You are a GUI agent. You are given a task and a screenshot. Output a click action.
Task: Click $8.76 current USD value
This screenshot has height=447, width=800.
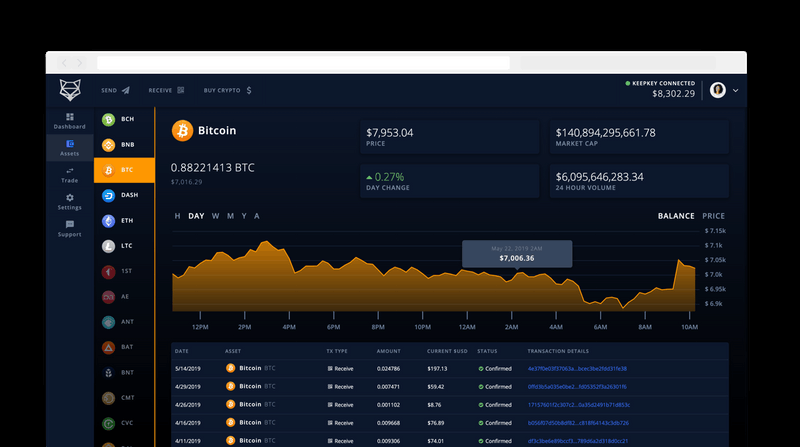click(x=434, y=405)
